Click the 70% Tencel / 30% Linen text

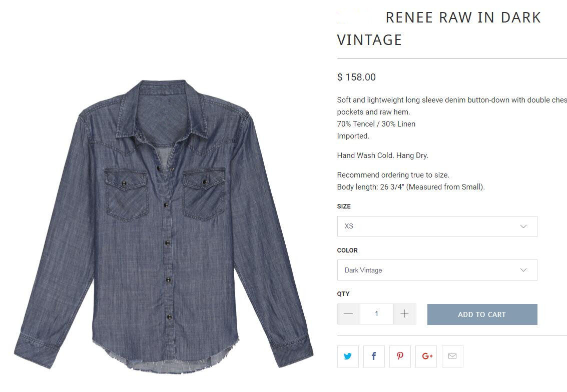(376, 124)
